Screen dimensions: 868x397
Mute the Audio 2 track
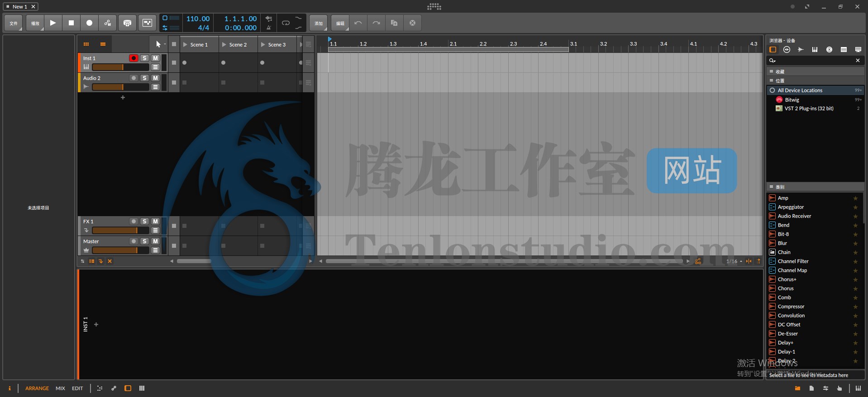pos(155,78)
